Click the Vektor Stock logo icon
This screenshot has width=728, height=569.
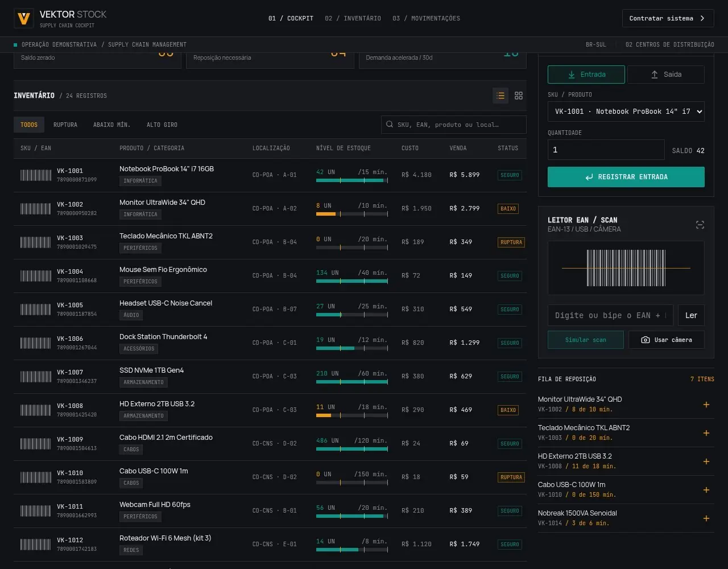[x=24, y=18]
